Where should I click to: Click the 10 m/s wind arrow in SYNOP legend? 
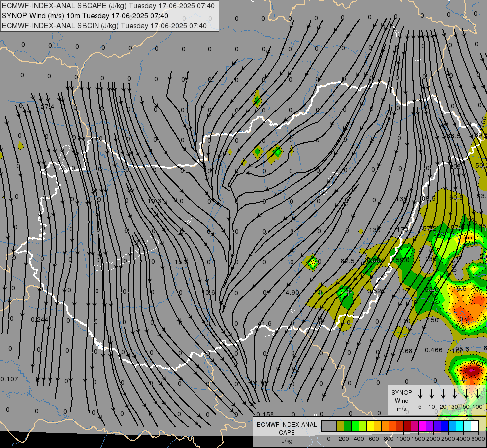tap(432, 394)
